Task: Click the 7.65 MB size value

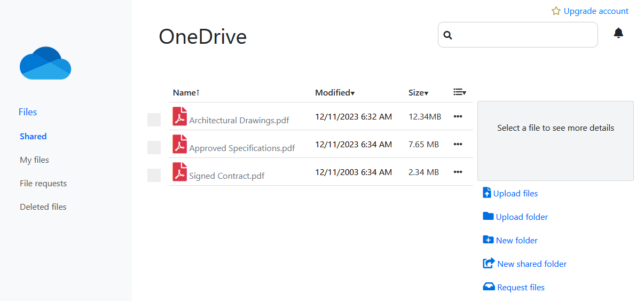Action: (x=423, y=144)
